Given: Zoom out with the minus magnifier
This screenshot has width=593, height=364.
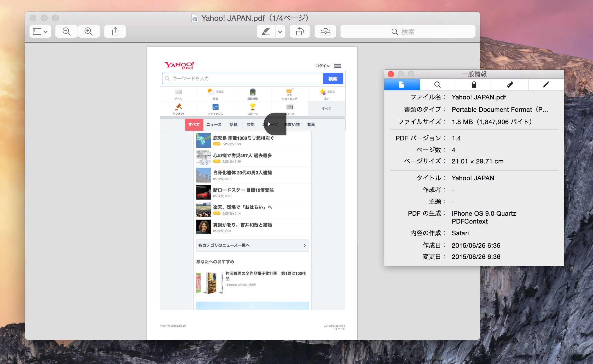Looking at the screenshot, I should click(66, 31).
